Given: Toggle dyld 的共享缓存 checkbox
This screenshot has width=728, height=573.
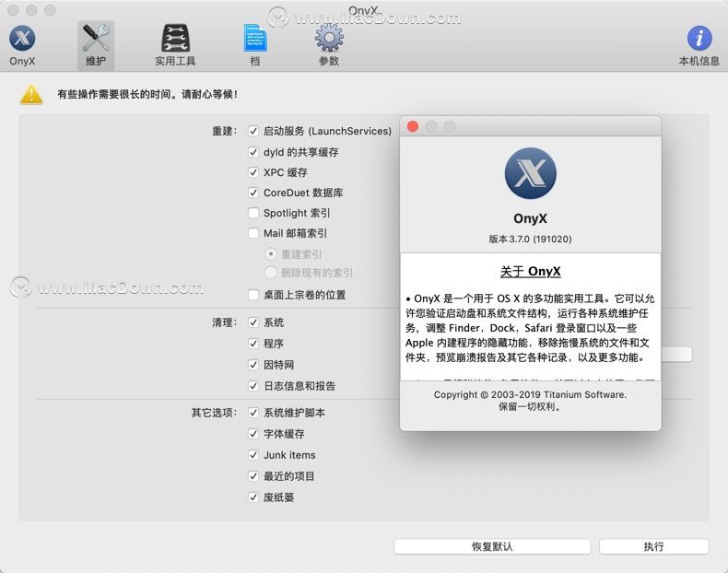Looking at the screenshot, I should [x=253, y=152].
